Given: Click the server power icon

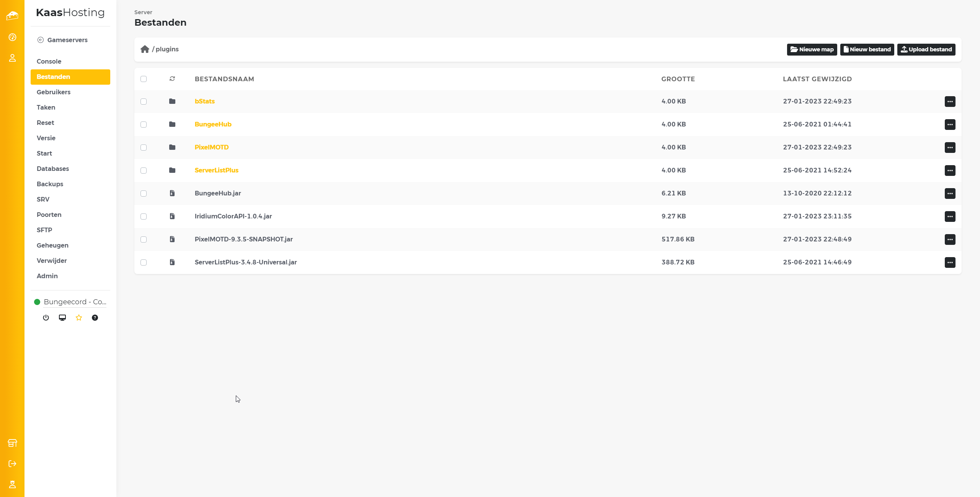Looking at the screenshot, I should (46, 318).
